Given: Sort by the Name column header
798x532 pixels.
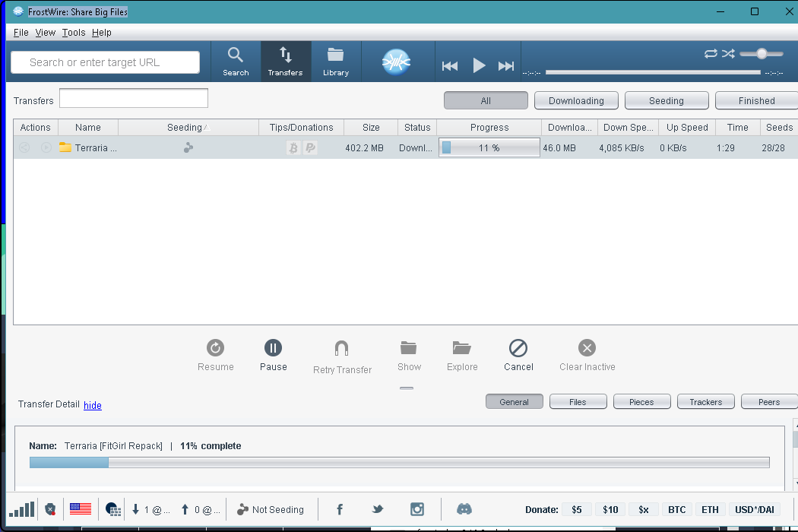Looking at the screenshot, I should click(88, 127).
